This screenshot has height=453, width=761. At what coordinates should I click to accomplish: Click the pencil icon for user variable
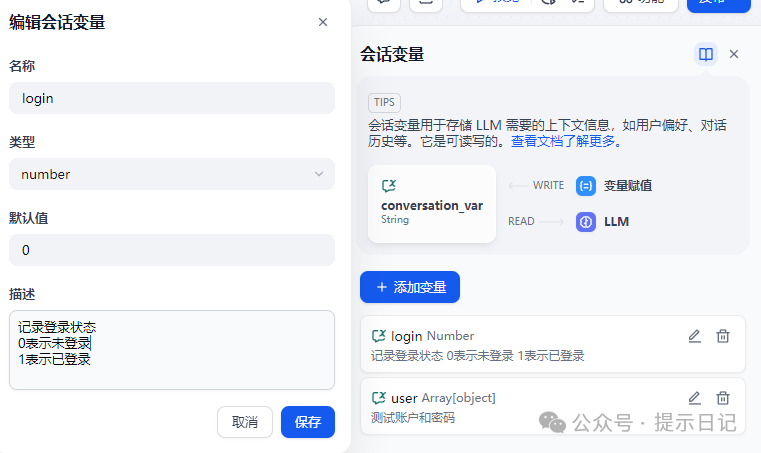[694, 398]
